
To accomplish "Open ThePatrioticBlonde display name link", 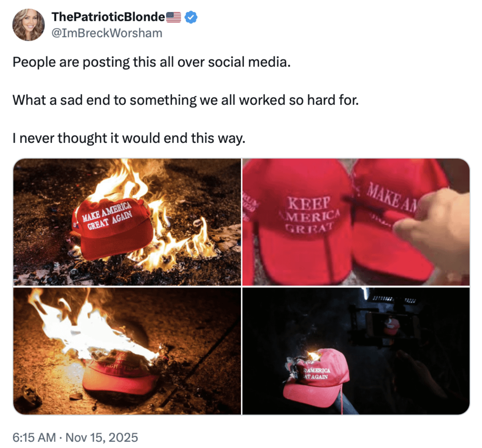I will click(x=108, y=17).
